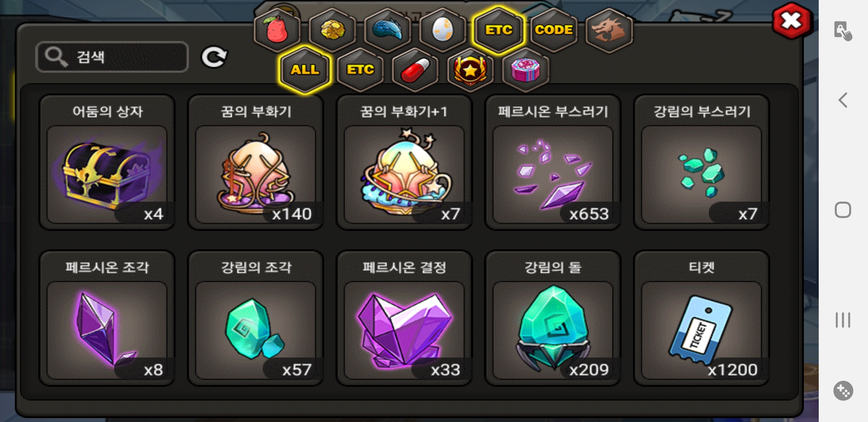Screen dimensions: 868x422
Task: Select the blue dragon scale category
Action: pos(388,30)
